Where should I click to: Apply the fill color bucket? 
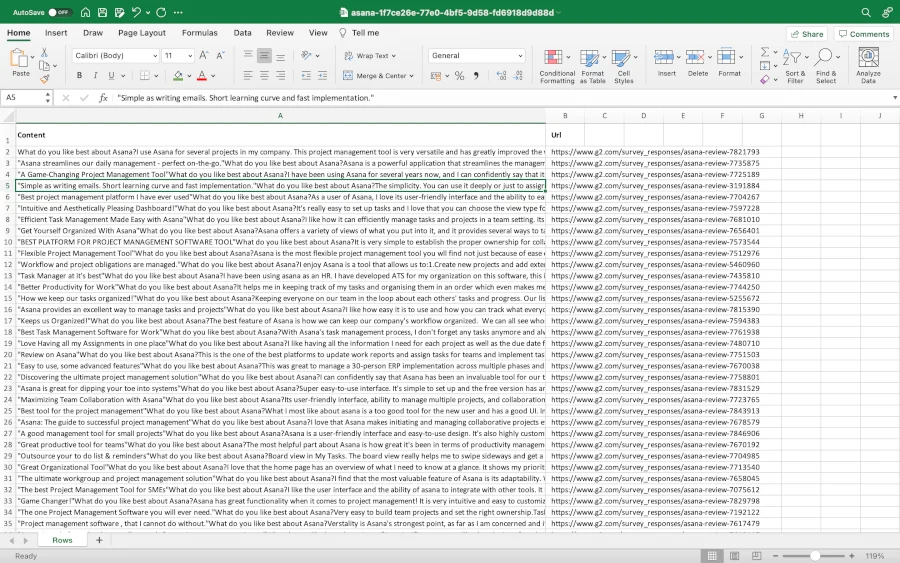[178, 75]
